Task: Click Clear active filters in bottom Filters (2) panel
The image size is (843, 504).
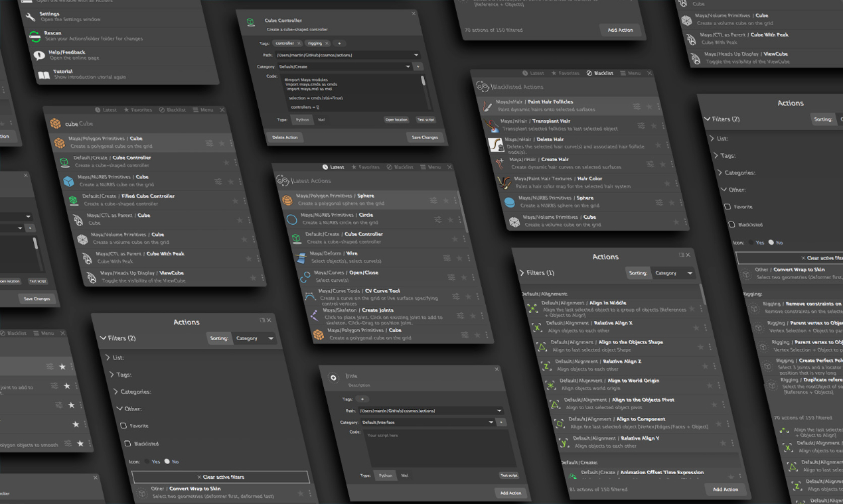Action: click(220, 477)
